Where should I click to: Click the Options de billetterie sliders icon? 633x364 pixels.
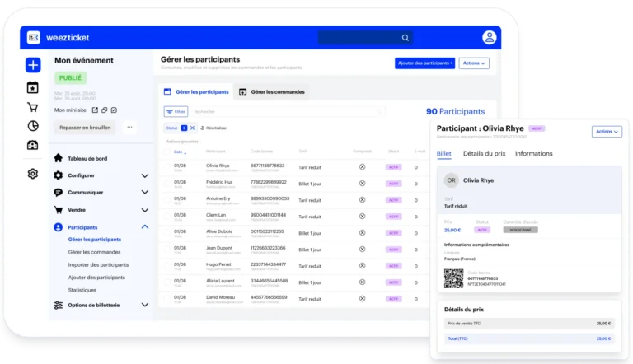pos(59,305)
